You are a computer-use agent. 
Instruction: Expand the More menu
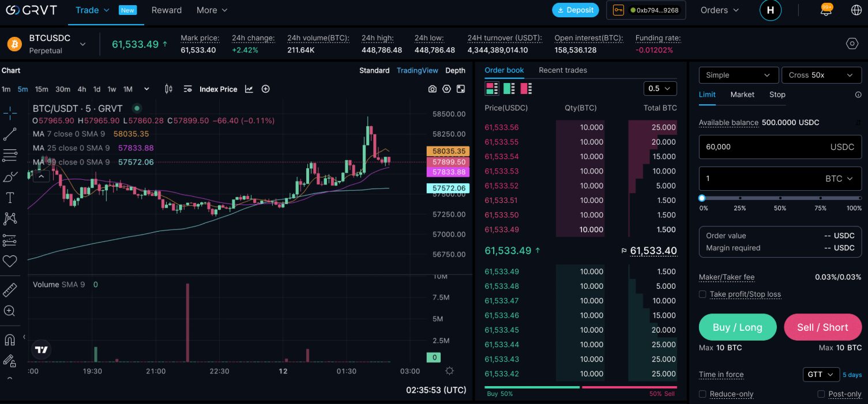(212, 10)
